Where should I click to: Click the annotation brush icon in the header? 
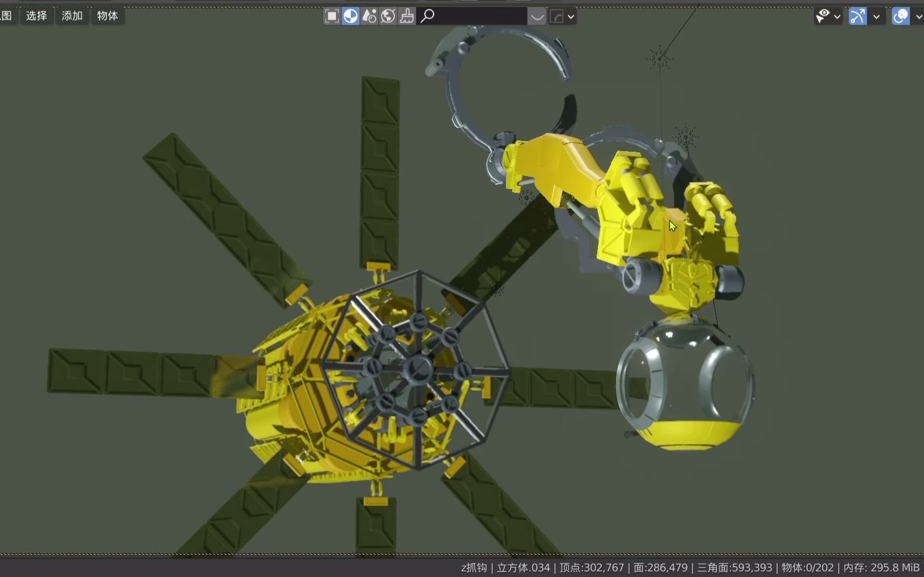point(406,16)
